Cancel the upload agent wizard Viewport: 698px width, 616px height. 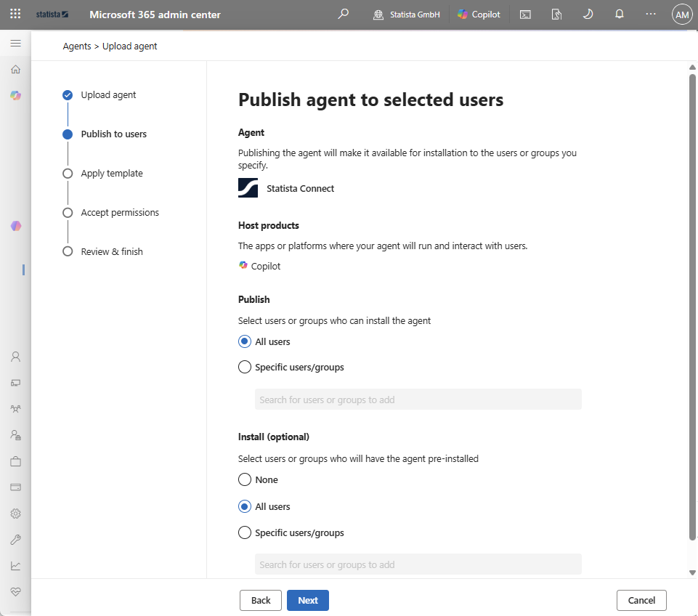[641, 600]
